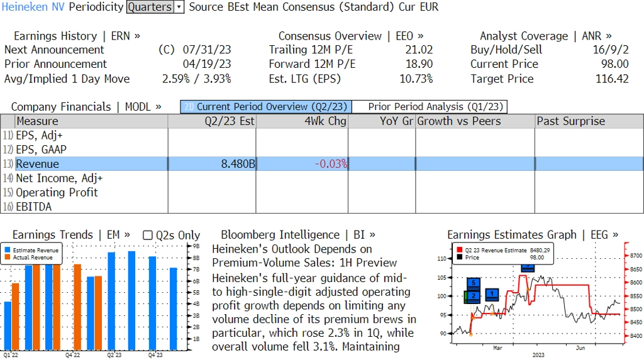
Task: Click the Q2/23 Est column header
Action: 212,121
